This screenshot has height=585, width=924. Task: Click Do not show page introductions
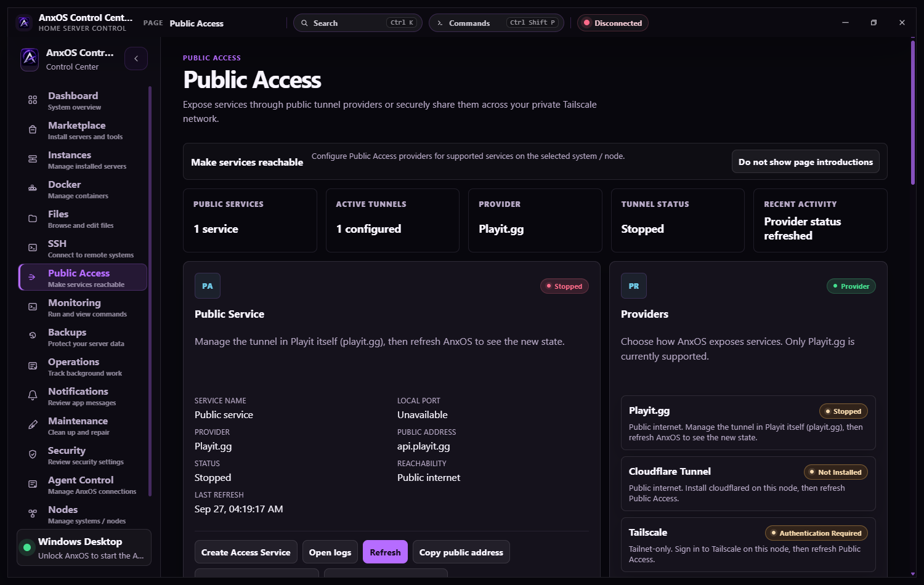tap(806, 162)
